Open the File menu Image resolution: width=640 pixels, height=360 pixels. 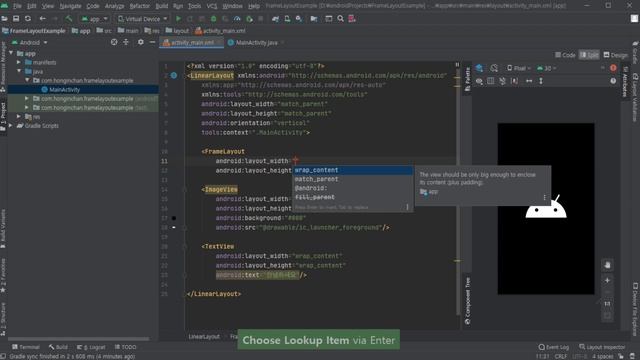pyautogui.click(x=17, y=6)
